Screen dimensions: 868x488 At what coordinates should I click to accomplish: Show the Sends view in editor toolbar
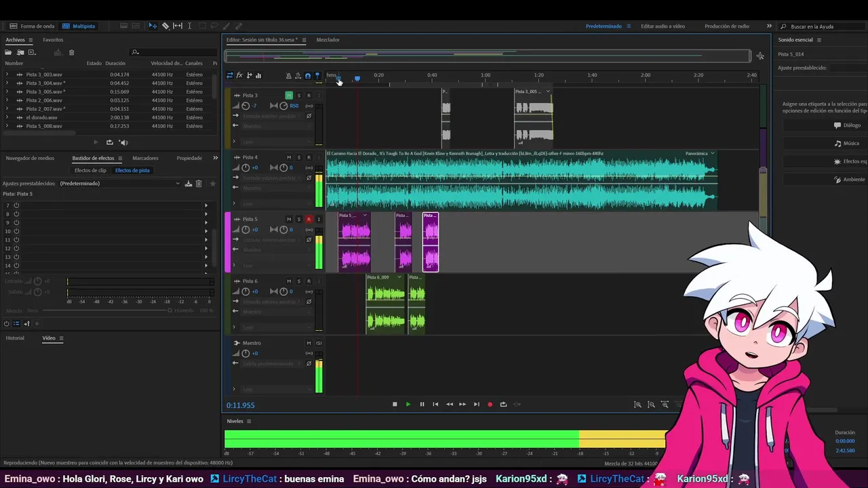coord(249,75)
